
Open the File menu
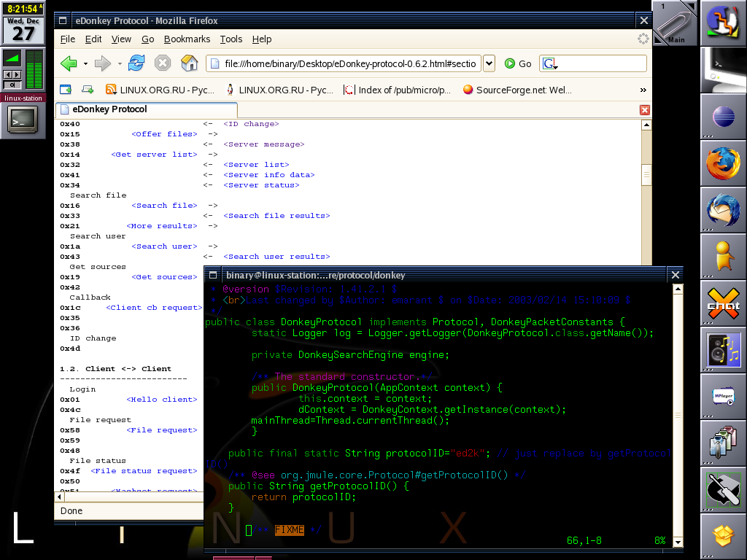68,39
